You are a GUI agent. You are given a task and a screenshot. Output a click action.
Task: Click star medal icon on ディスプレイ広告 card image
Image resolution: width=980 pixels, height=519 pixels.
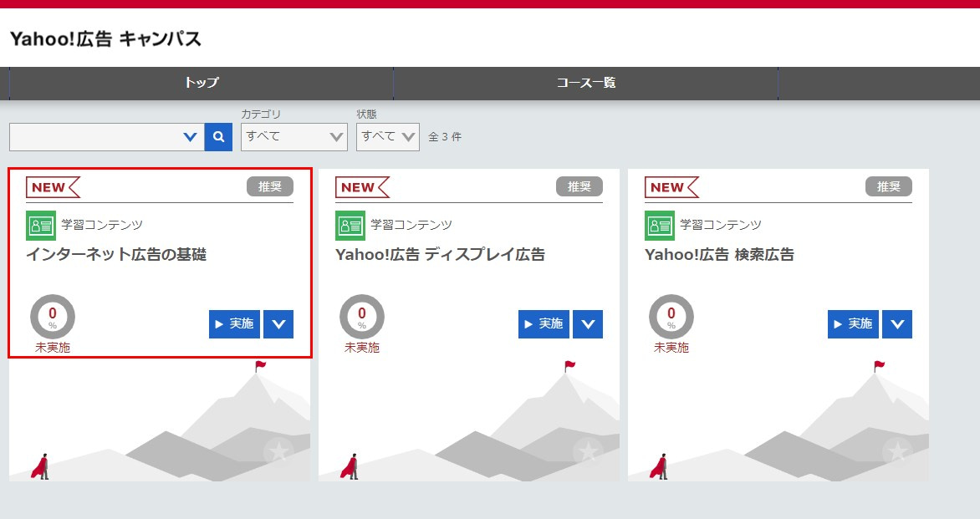(588, 451)
